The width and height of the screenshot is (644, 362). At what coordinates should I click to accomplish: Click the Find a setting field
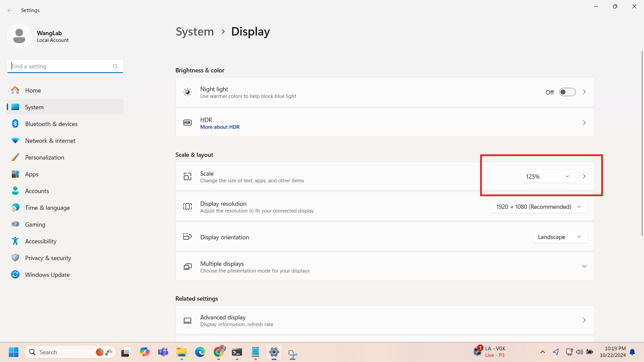pos(60,66)
